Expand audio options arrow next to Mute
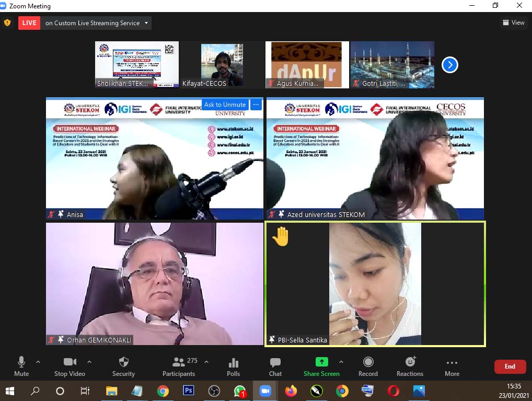Image resolution: width=532 pixels, height=401 pixels. [38, 362]
